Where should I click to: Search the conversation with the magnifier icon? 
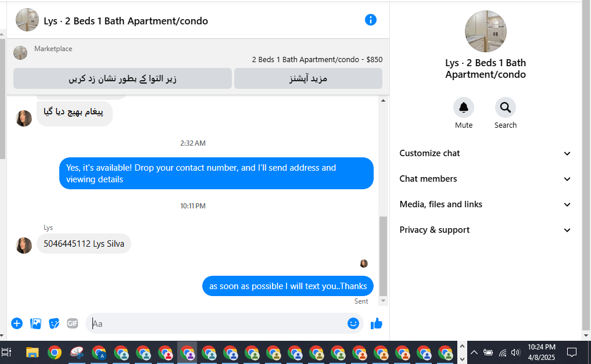tap(506, 107)
